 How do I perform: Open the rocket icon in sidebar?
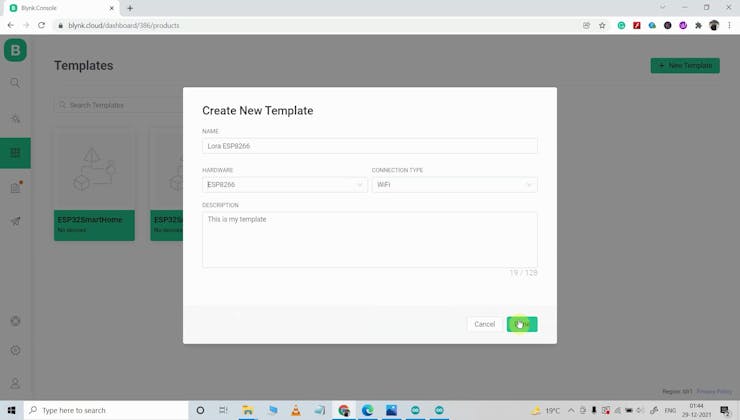15,221
